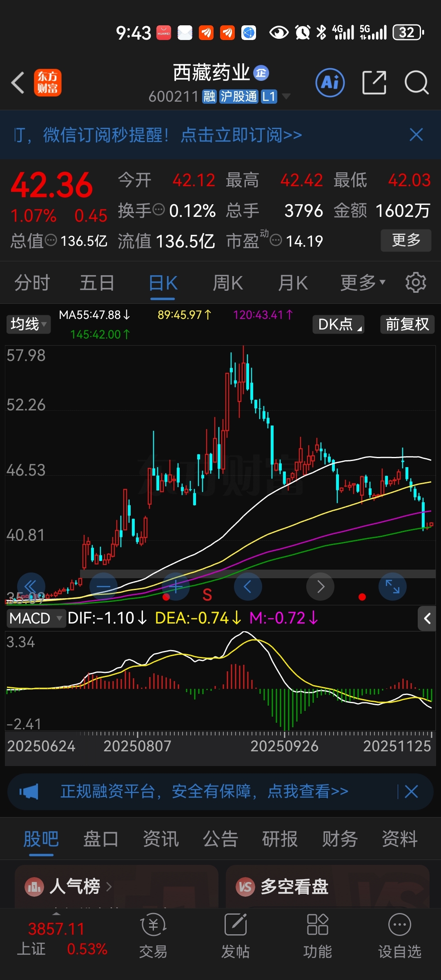Tap the 总值 info icon

51,240
